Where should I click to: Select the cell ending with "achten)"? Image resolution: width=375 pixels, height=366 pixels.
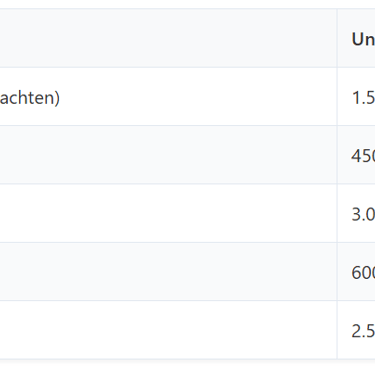point(168,97)
